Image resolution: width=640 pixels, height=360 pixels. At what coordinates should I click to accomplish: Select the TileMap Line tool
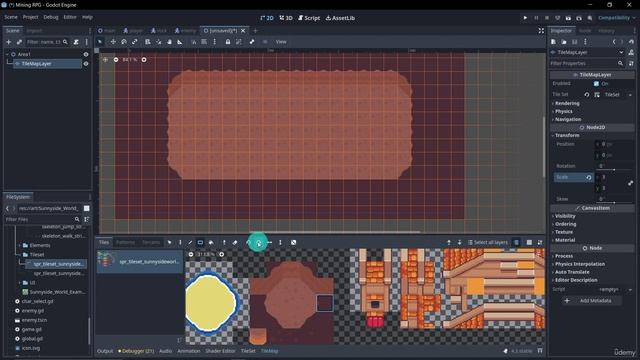pyautogui.click(x=190, y=242)
